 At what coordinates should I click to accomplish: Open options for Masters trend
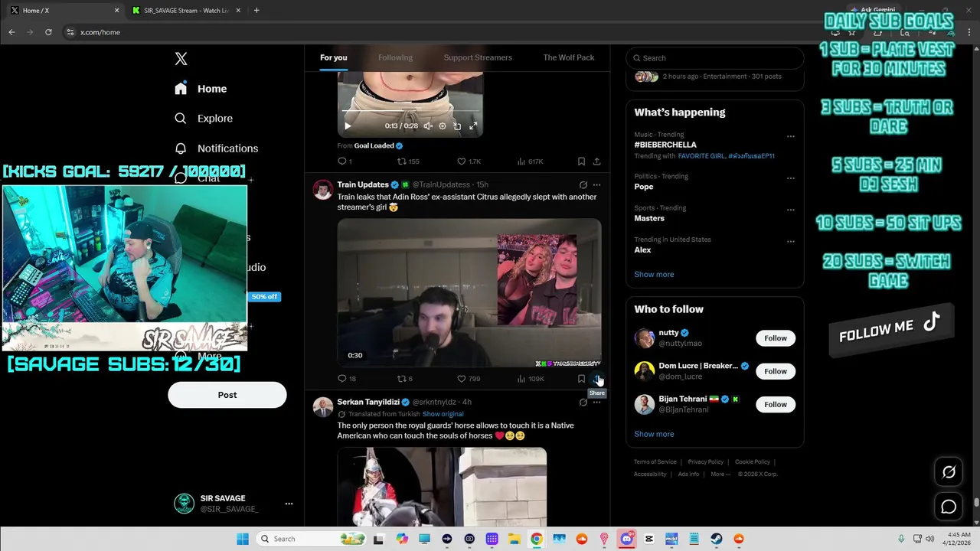coord(791,210)
